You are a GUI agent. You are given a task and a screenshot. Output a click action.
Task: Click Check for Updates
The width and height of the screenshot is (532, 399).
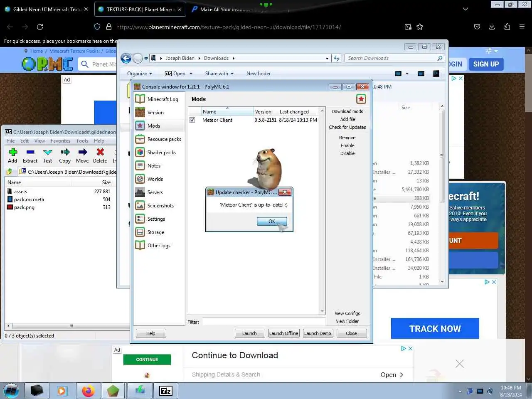347,127
